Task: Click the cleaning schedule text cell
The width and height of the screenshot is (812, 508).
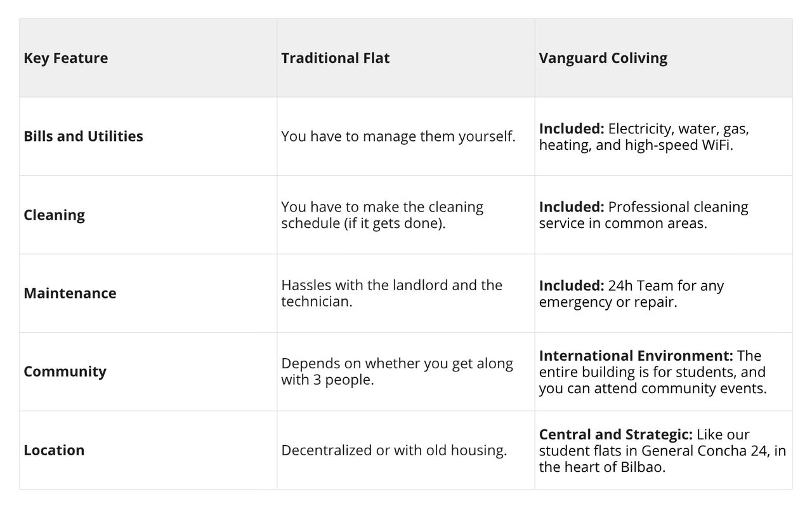Action: coord(382,215)
